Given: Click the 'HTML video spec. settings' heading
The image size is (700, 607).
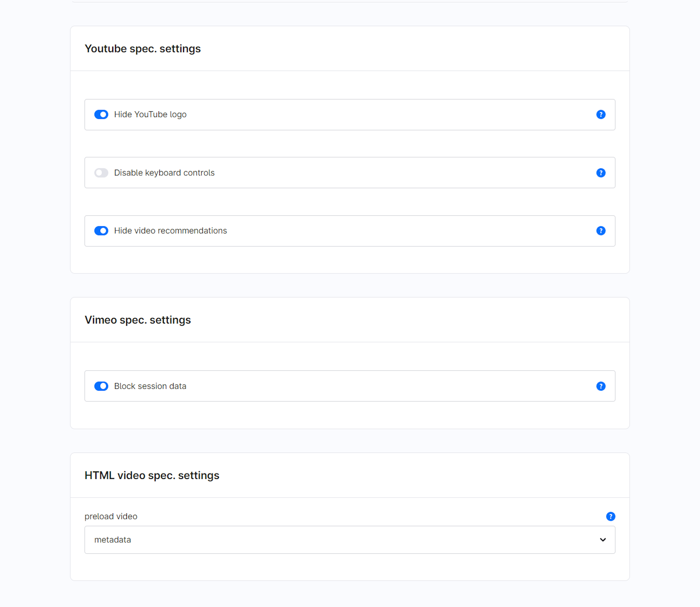Looking at the screenshot, I should point(152,475).
